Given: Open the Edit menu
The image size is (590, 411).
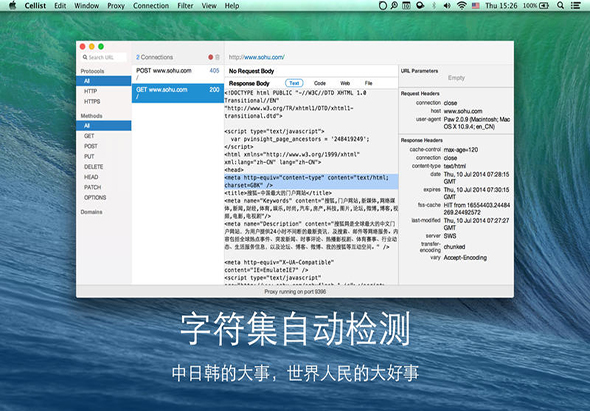Looking at the screenshot, I should click(x=60, y=6).
